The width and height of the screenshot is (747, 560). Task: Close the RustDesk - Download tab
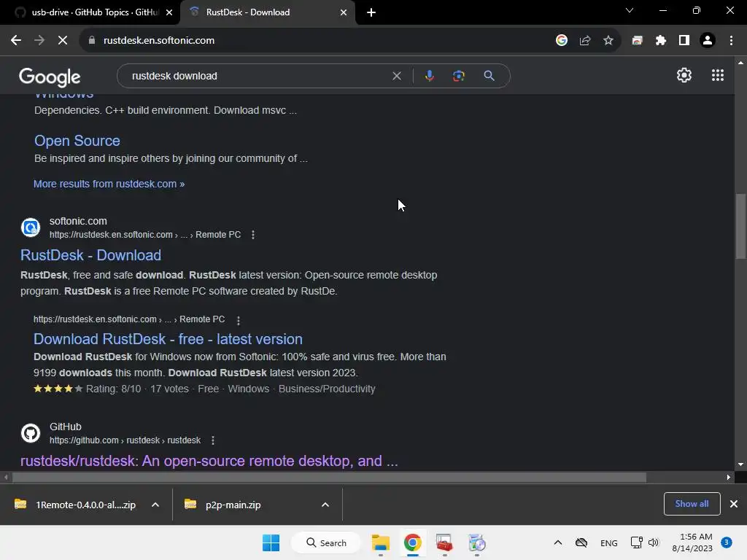344,12
